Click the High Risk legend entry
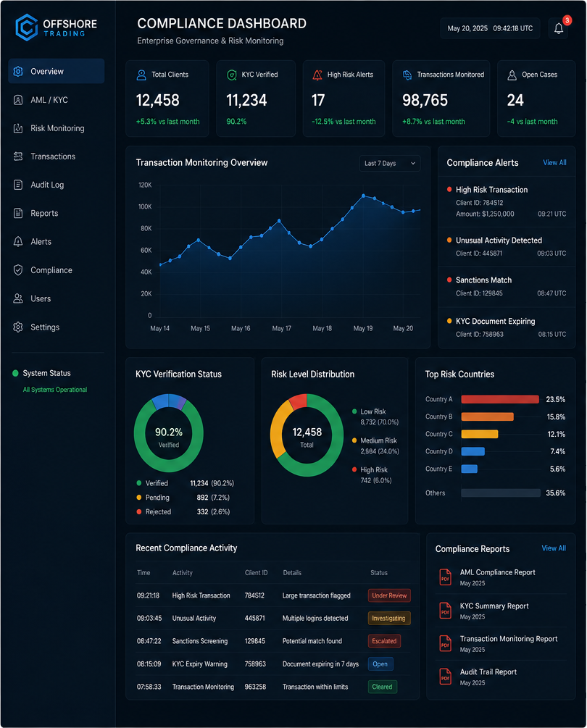Viewport: 587px width, 728px height. [372, 475]
